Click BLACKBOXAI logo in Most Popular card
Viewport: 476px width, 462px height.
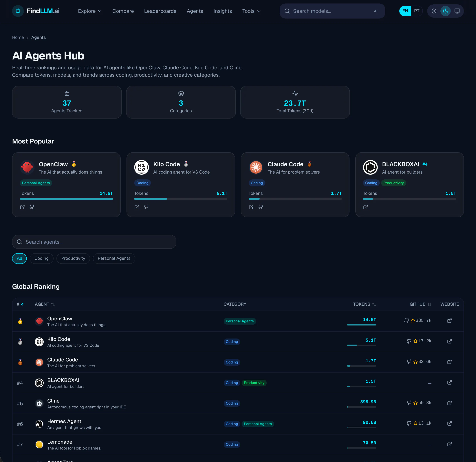click(370, 167)
